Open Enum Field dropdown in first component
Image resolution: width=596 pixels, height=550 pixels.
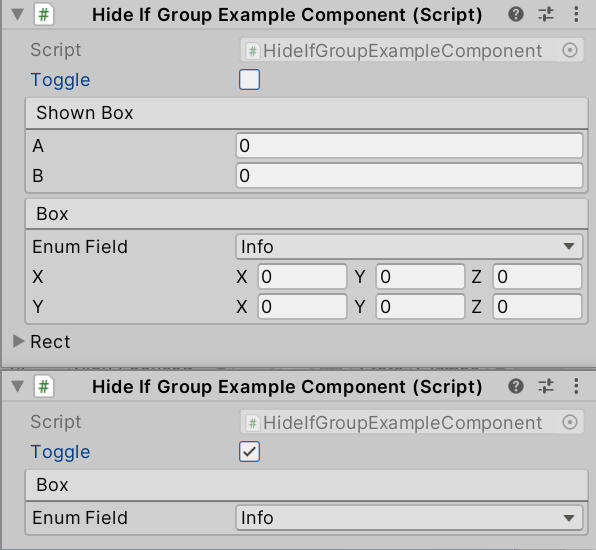409,247
